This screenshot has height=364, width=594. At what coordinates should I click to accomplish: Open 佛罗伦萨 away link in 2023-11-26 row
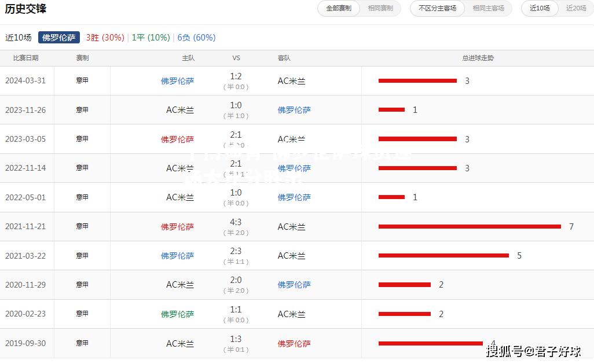(294, 110)
